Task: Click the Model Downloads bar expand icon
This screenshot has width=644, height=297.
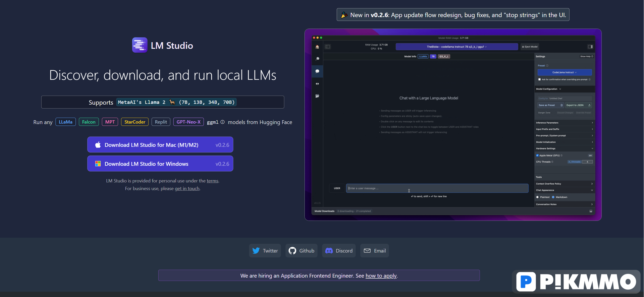Action: tap(591, 211)
